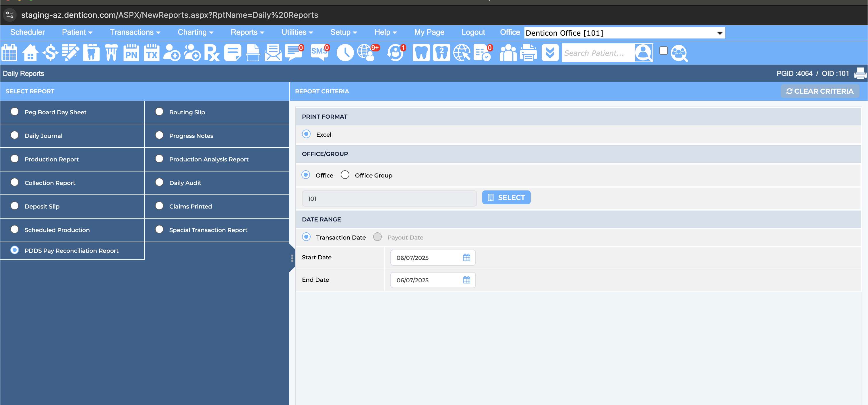Click the site settings icon in address bar
Screen dimensions: 868x405
coord(10,15)
